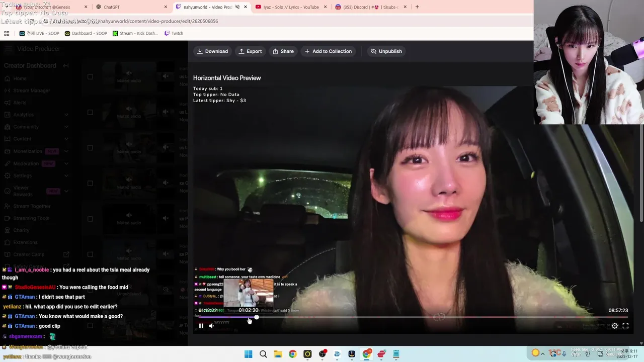Click the Unpublish button
This screenshot has width=644, height=362.
pyautogui.click(x=386, y=51)
